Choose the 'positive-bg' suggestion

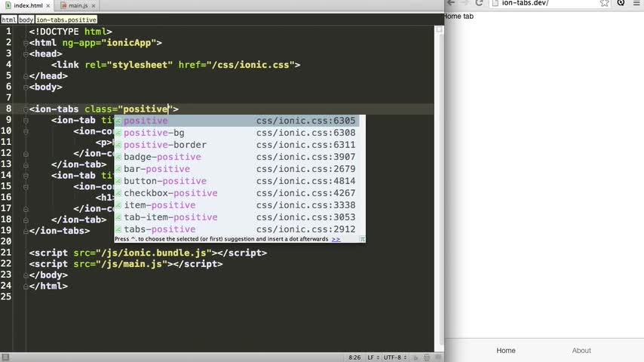(237, 133)
